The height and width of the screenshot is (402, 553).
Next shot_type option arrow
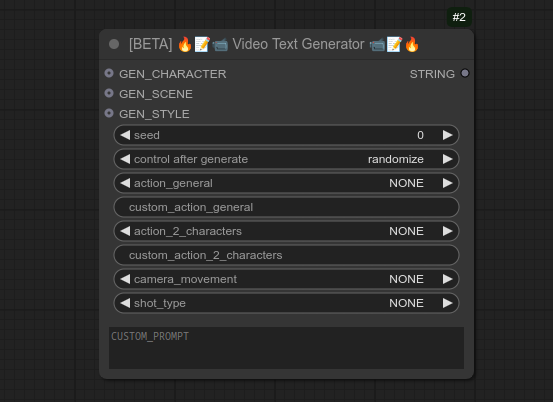pyautogui.click(x=448, y=303)
